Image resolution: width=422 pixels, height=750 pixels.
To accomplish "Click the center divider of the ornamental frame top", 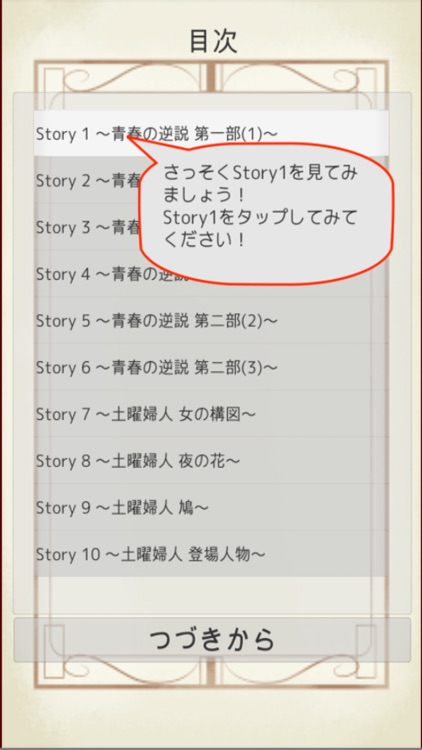I will click(211, 77).
